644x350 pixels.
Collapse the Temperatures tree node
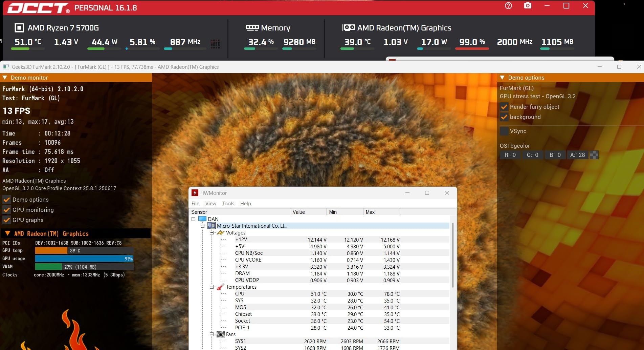pos(212,287)
